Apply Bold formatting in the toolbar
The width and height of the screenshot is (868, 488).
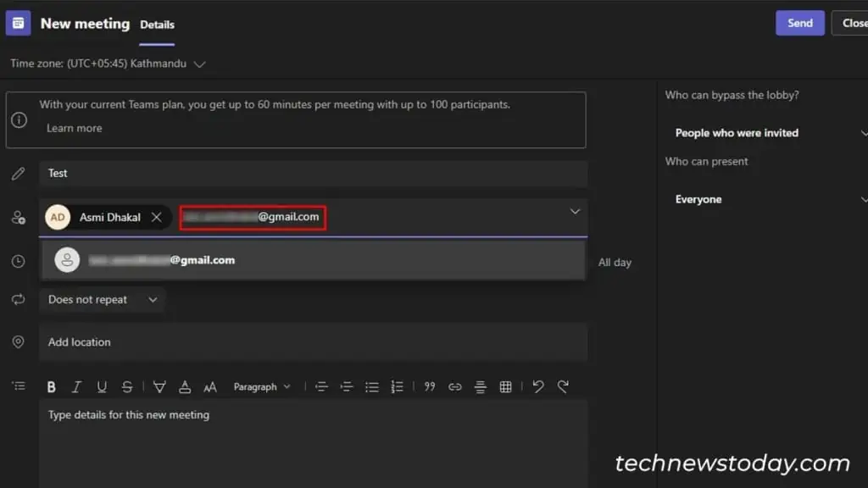click(x=51, y=386)
